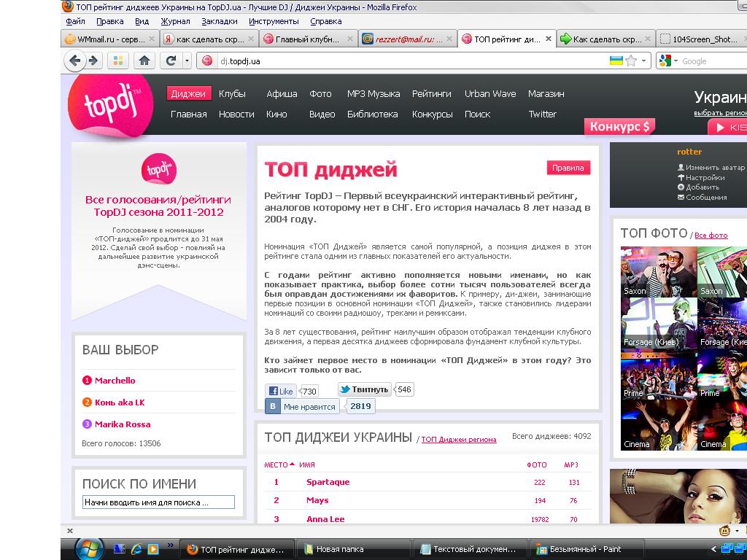This screenshot has width=747, height=560.
Task: Reload the page with the refresh icon
Action: click(x=171, y=61)
